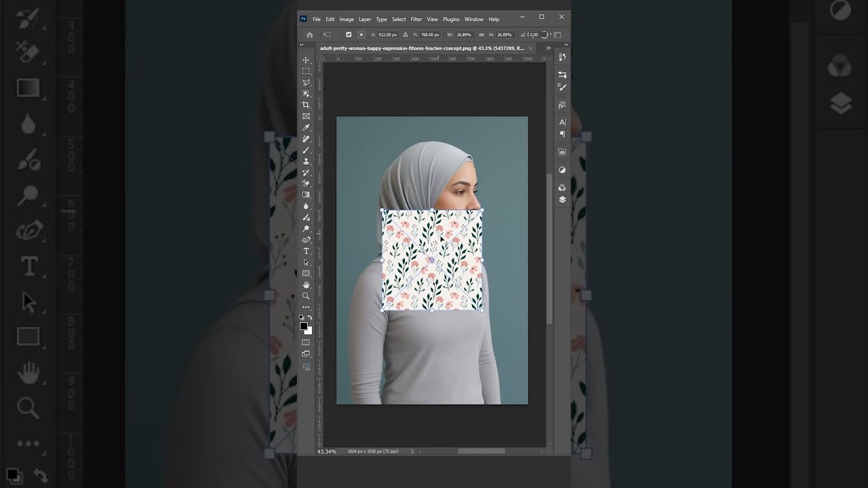This screenshot has width=868, height=488.
Task: Select the Brush tool
Action: [x=306, y=150]
